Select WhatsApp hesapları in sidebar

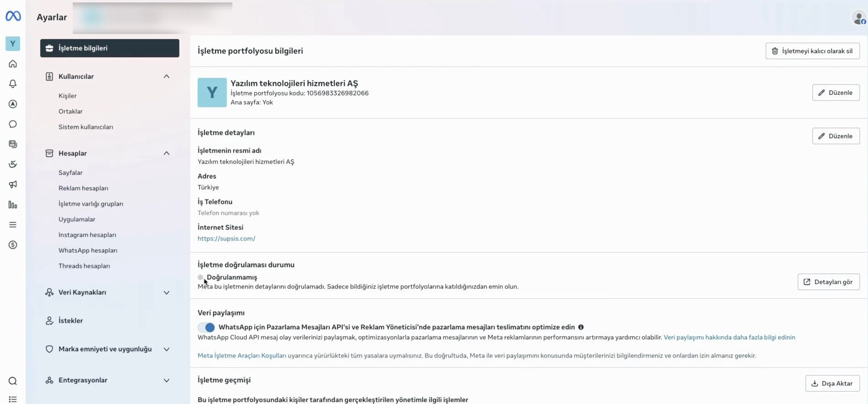point(88,251)
